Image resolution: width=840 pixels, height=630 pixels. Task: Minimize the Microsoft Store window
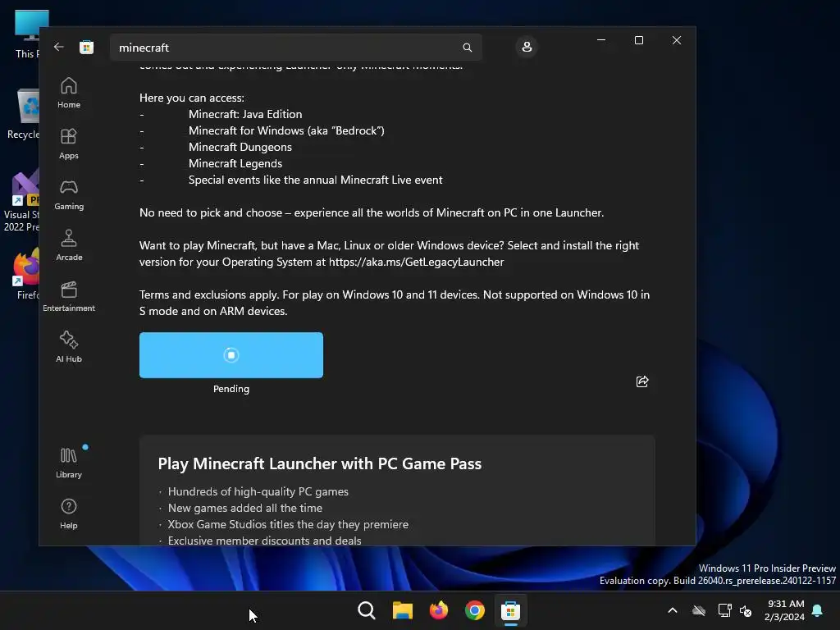tap(601, 40)
